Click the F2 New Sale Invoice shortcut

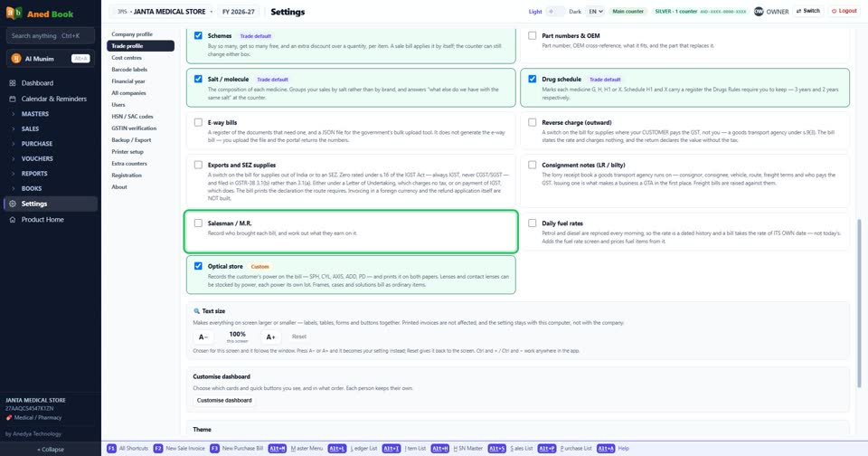click(179, 448)
